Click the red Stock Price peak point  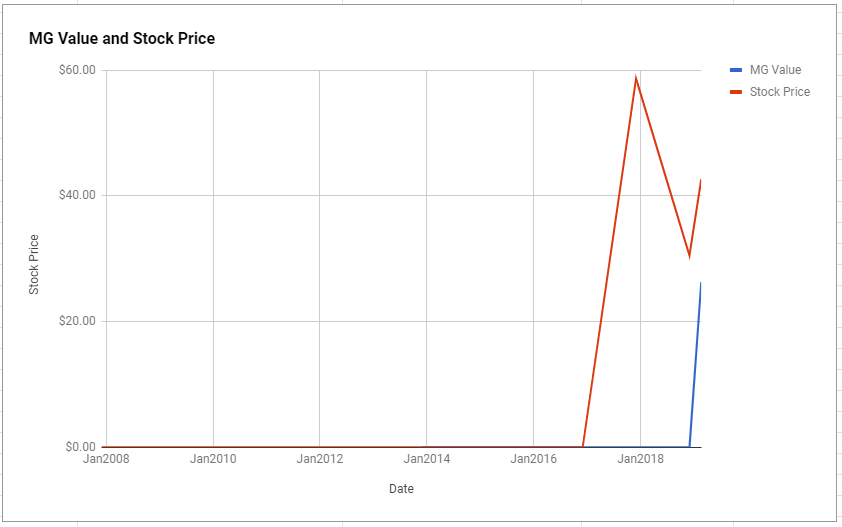coord(636,78)
